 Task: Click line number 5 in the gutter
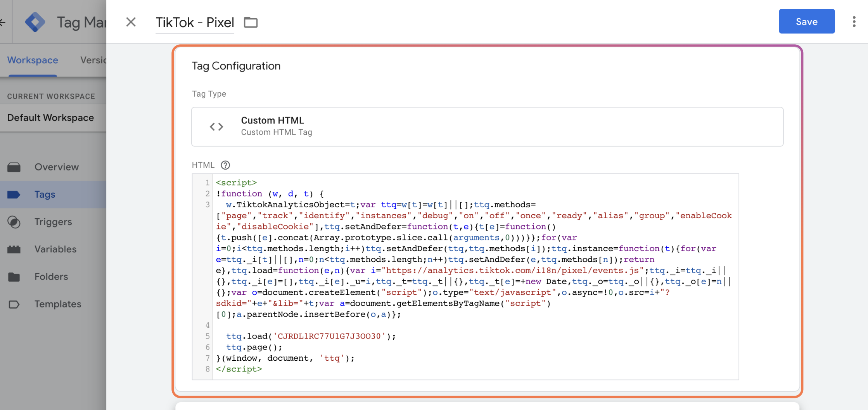click(x=207, y=336)
